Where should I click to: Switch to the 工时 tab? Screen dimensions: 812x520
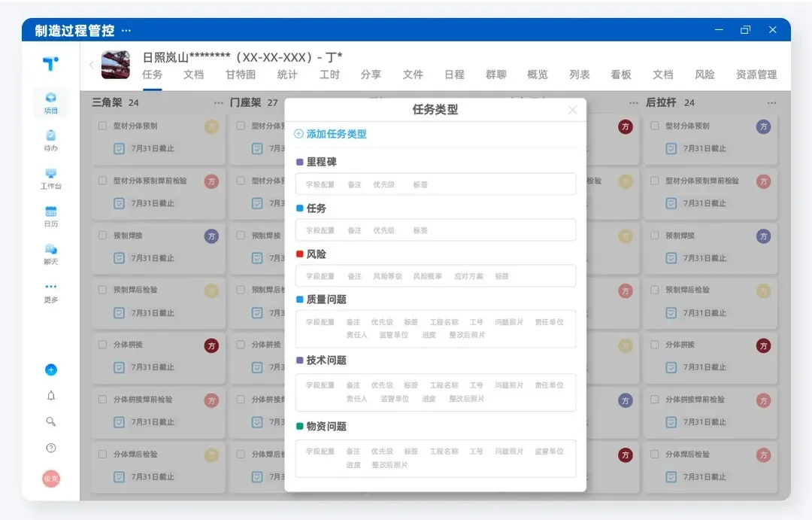tap(329, 75)
